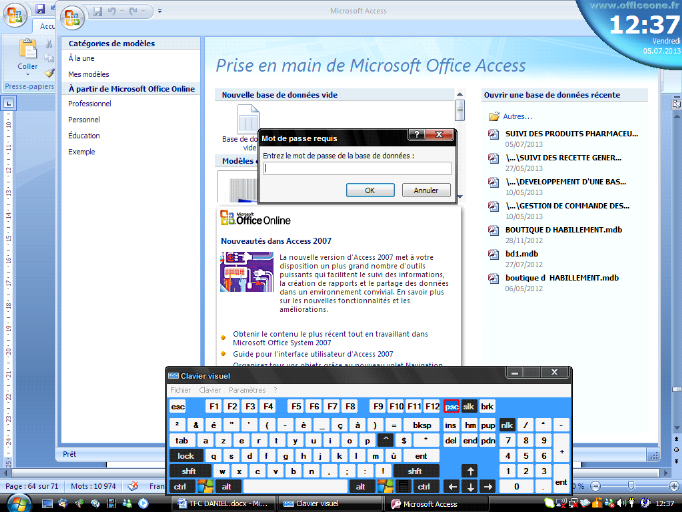Click Save icon in Access quick toolbar
The image size is (682, 512).
click(x=98, y=11)
